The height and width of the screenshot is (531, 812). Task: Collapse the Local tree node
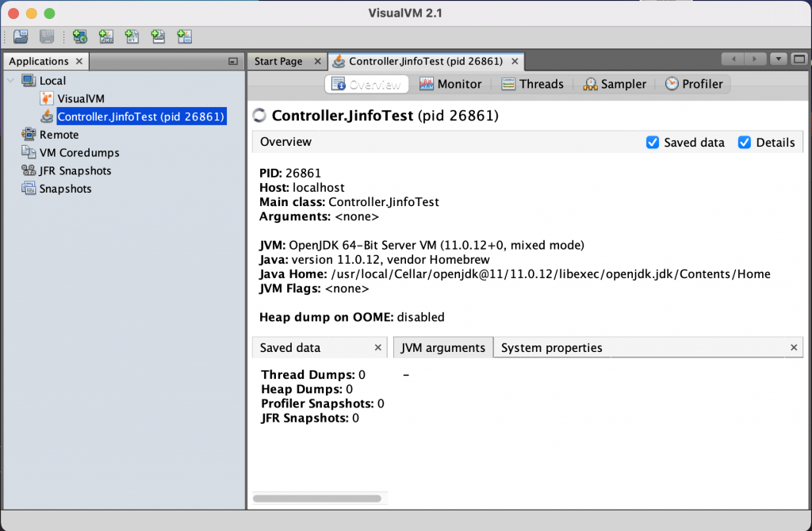(x=11, y=81)
